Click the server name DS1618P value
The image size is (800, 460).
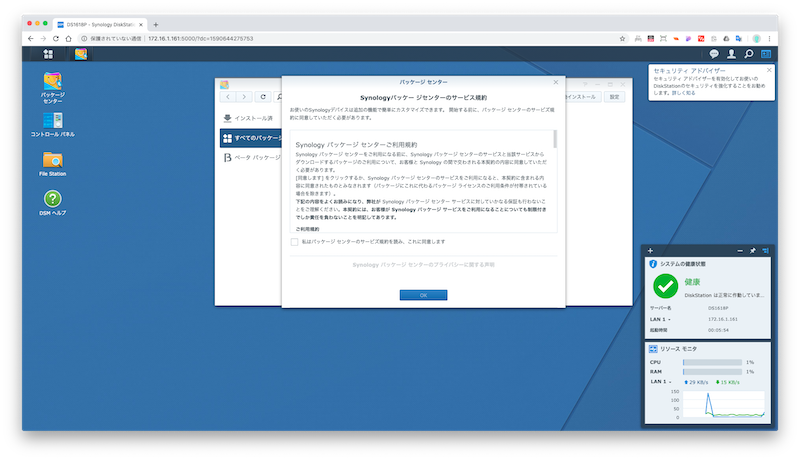click(x=718, y=308)
